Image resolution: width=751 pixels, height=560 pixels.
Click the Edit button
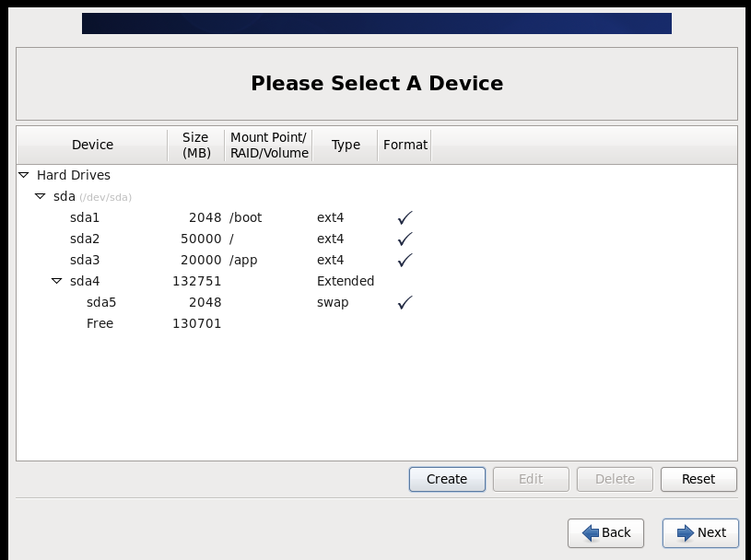click(x=531, y=479)
